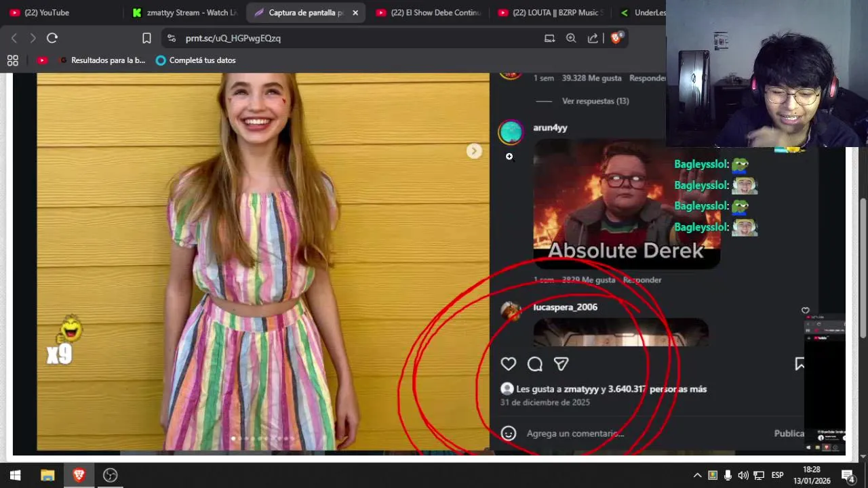Open comment bubble icon on post
This screenshot has height=488, width=868.
(535, 364)
